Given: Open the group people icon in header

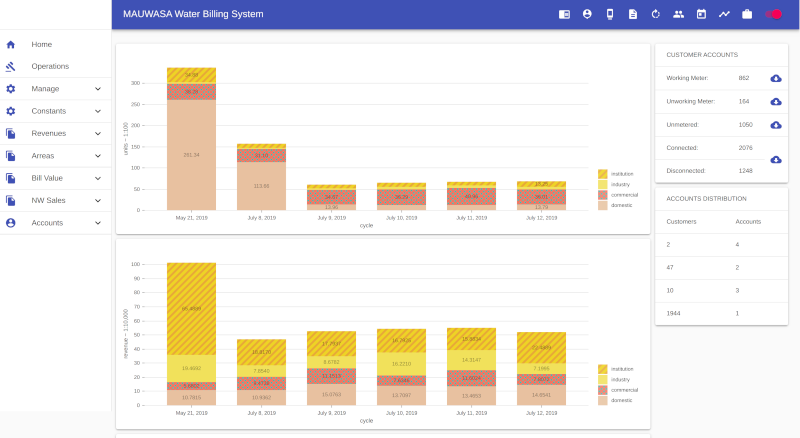Looking at the screenshot, I should pyautogui.click(x=679, y=14).
